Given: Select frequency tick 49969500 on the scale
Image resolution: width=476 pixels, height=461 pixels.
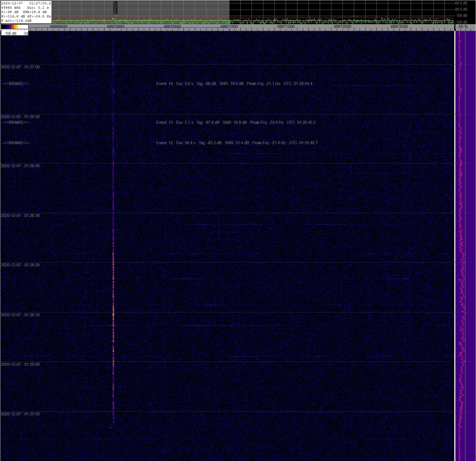Looking at the screenshot, I should pyautogui.click(x=59, y=27).
